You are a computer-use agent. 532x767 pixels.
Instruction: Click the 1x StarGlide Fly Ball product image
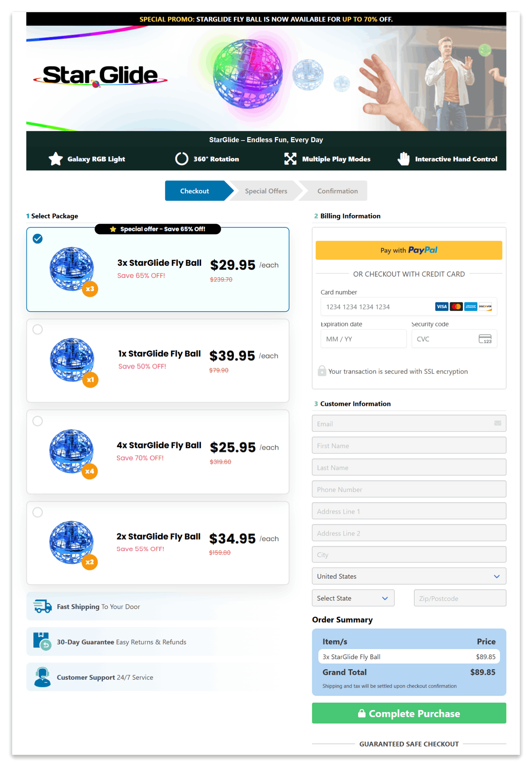coord(72,360)
